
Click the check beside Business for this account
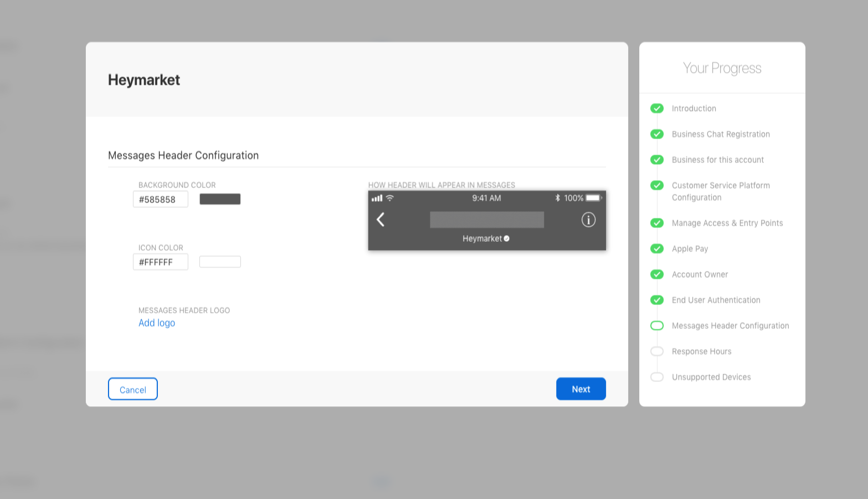pos(657,159)
